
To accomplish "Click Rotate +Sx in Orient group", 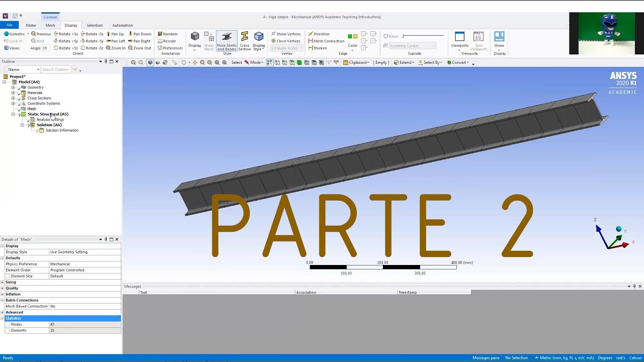I will point(66,34).
